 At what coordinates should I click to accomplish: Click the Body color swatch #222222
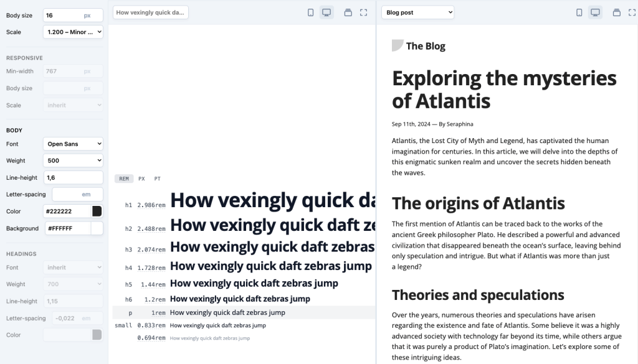point(97,212)
